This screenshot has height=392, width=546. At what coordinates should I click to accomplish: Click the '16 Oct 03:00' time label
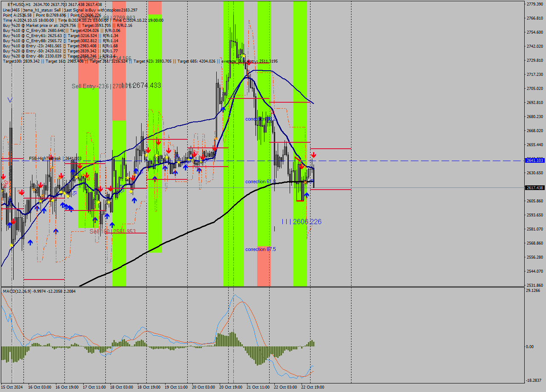[x=40, y=387]
